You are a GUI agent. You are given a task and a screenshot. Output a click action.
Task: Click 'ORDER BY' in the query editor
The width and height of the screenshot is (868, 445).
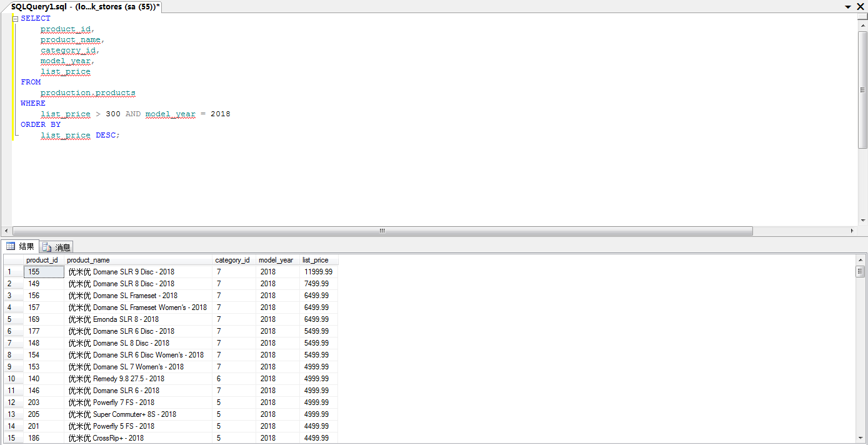[41, 125]
